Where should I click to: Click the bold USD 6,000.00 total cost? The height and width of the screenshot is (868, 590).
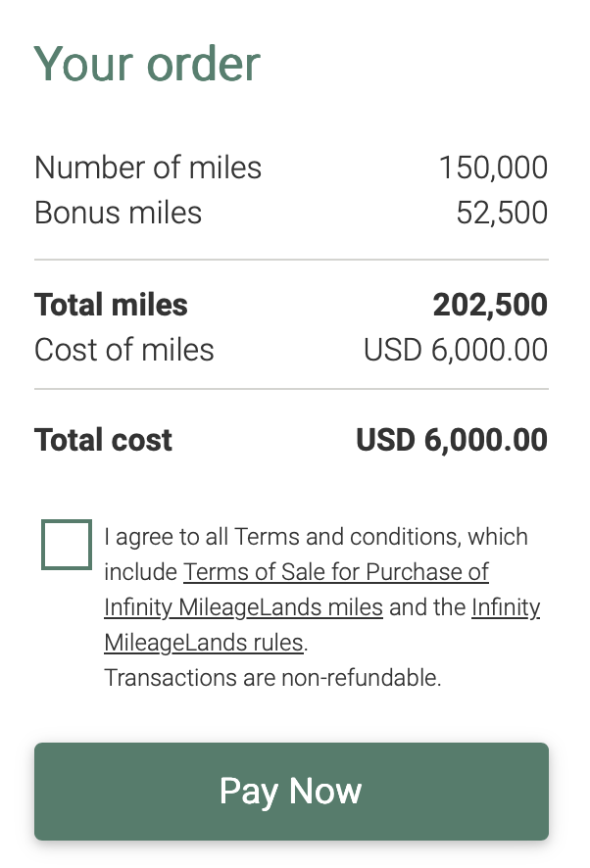[x=451, y=440]
